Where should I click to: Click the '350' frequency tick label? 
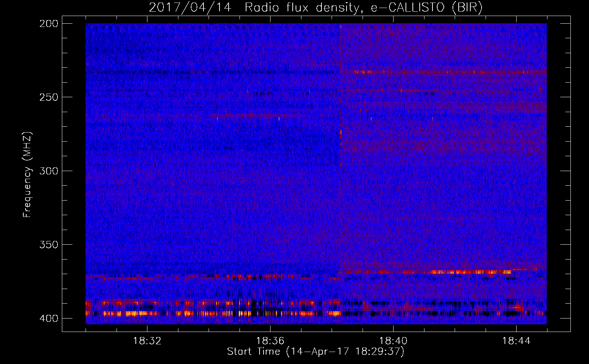48,245
